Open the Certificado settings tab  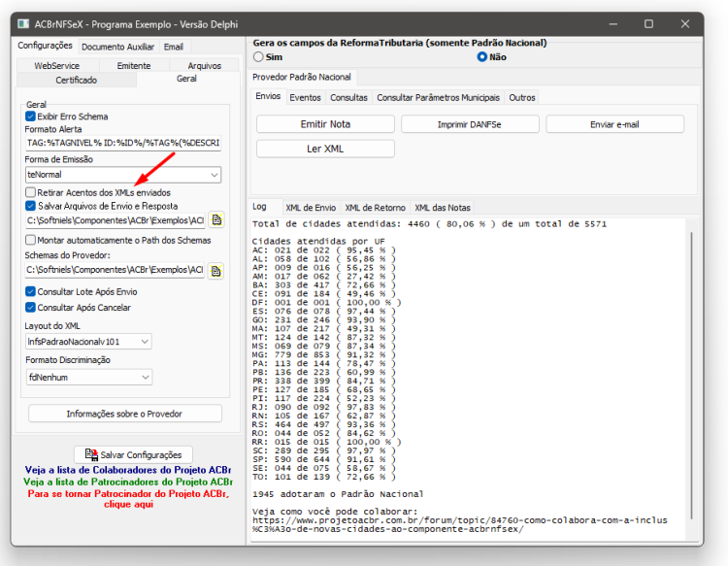[76, 81]
